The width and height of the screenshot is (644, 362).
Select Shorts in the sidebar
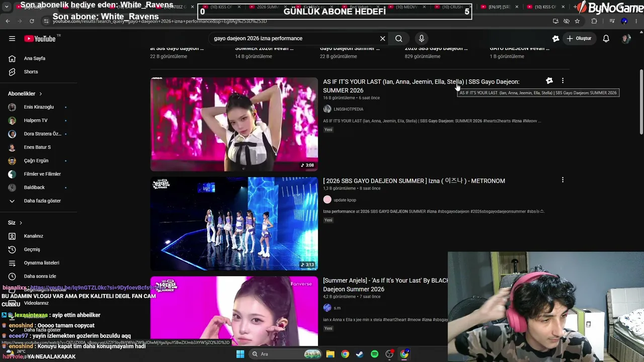click(x=38, y=72)
